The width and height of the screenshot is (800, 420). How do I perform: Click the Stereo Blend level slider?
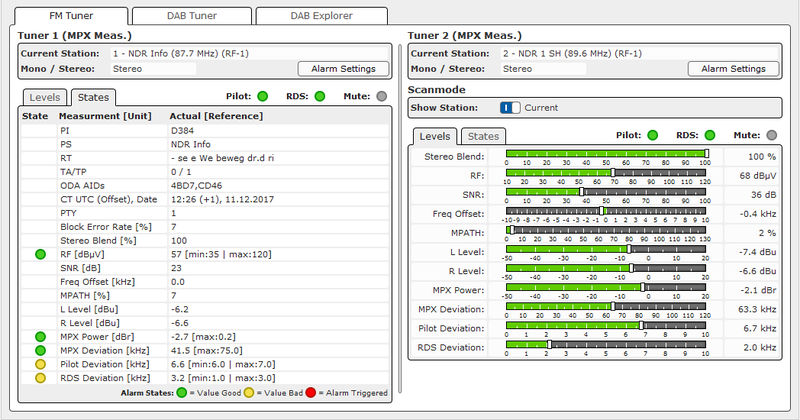[606, 154]
